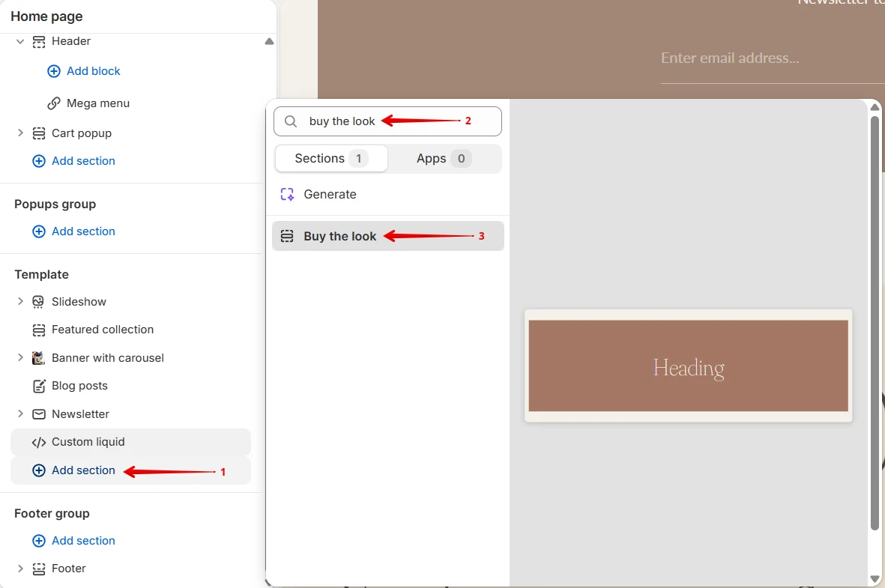Select the Mega menu item
The width and height of the screenshot is (885, 588).
tap(97, 103)
